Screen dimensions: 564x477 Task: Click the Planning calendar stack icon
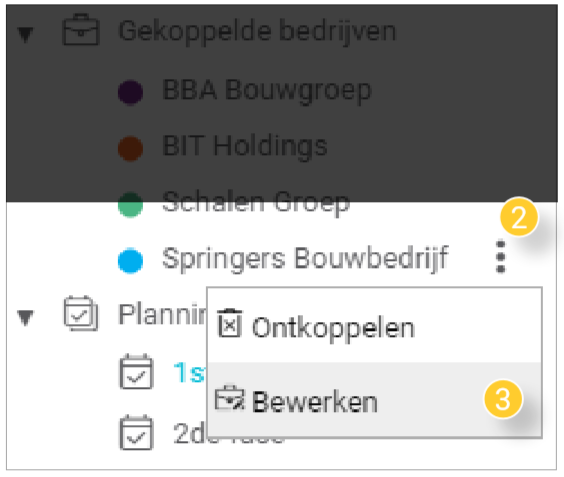click(81, 313)
